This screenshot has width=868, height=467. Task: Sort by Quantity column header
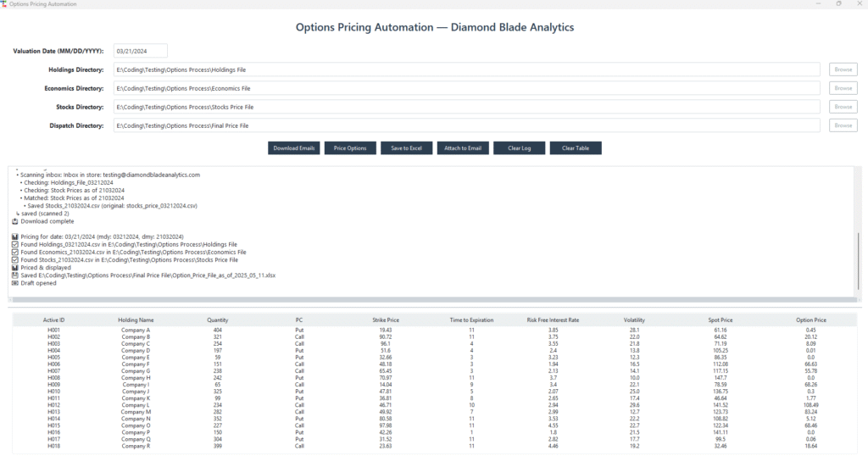[218, 320]
